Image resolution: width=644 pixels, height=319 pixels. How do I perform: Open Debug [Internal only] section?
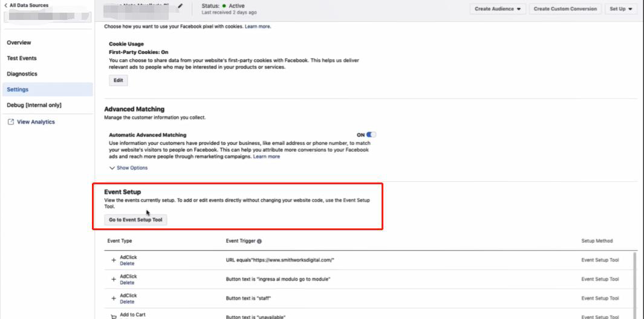pyautogui.click(x=34, y=105)
